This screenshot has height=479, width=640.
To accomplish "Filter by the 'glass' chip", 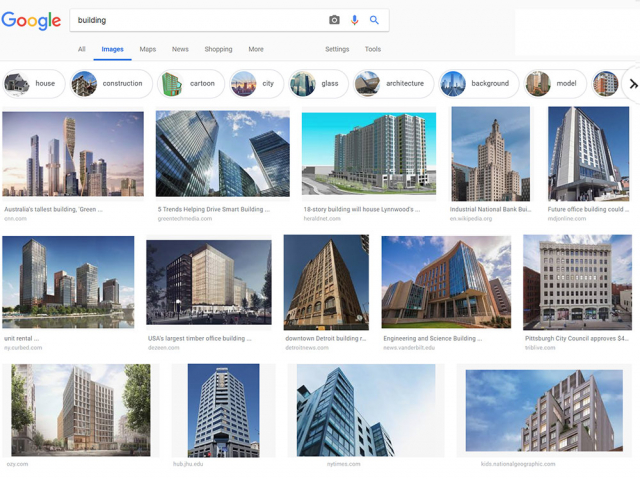I will pyautogui.click(x=318, y=83).
